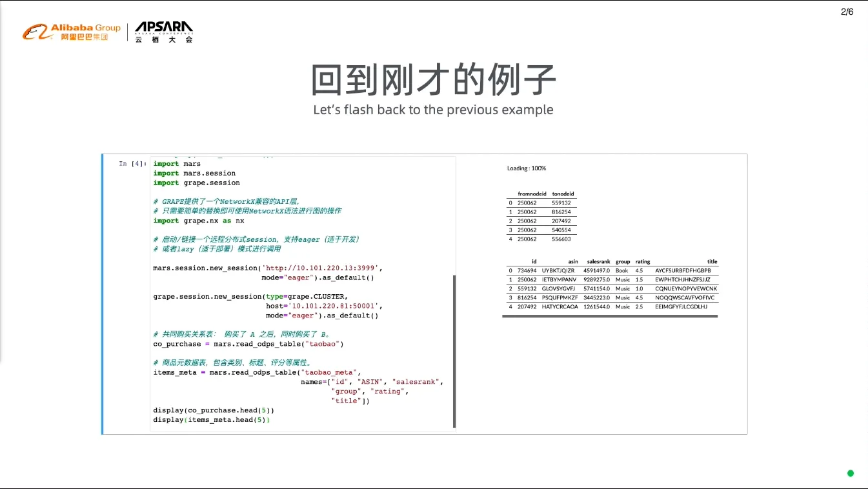Click the items_meta read_odps_table line
This screenshot has height=489, width=868.
tap(257, 372)
